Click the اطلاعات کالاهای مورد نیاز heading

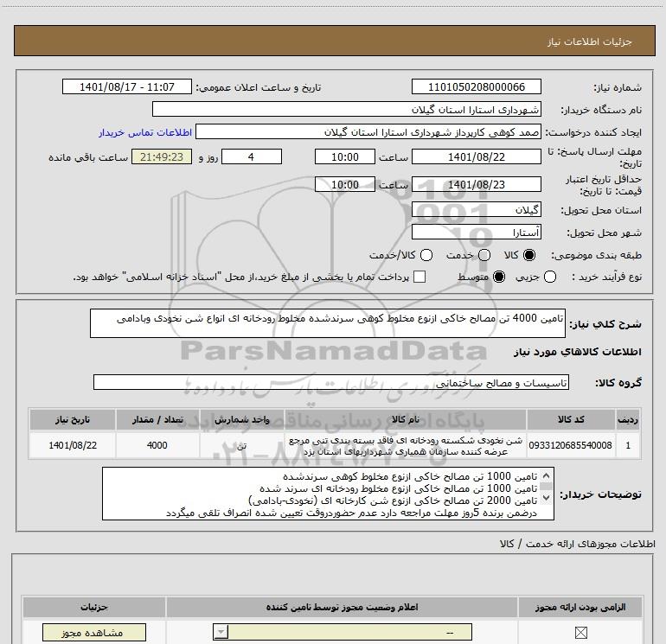pyautogui.click(x=577, y=352)
